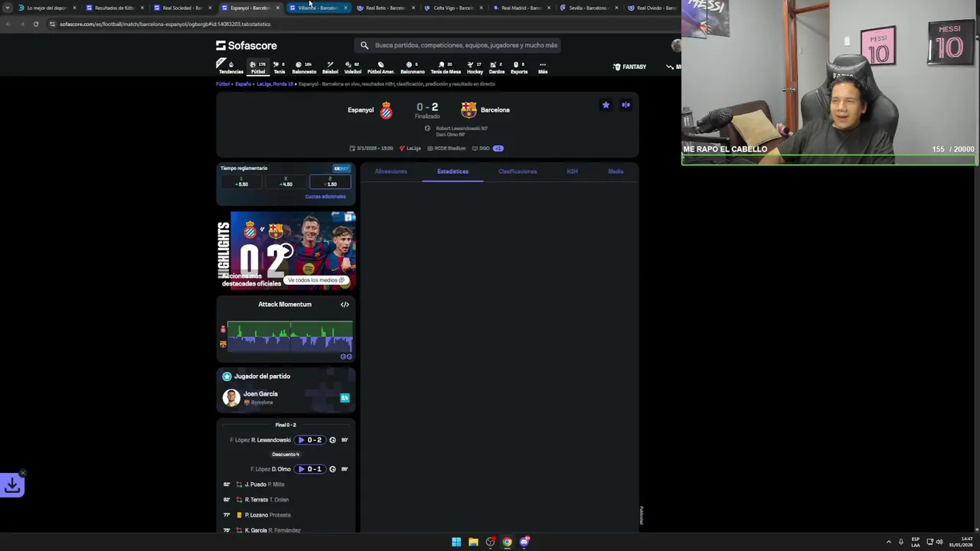Switch to the Villarreal - Barcelona browser tab

coord(318,8)
